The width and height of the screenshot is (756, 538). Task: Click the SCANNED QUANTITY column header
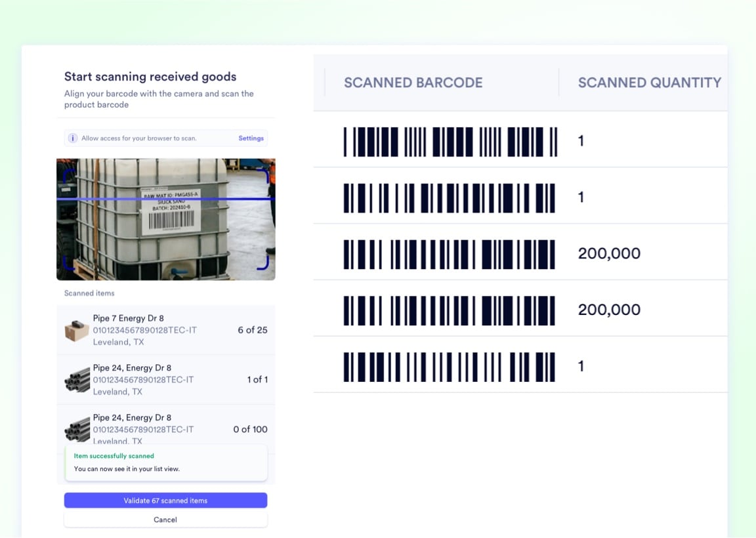[x=650, y=83]
